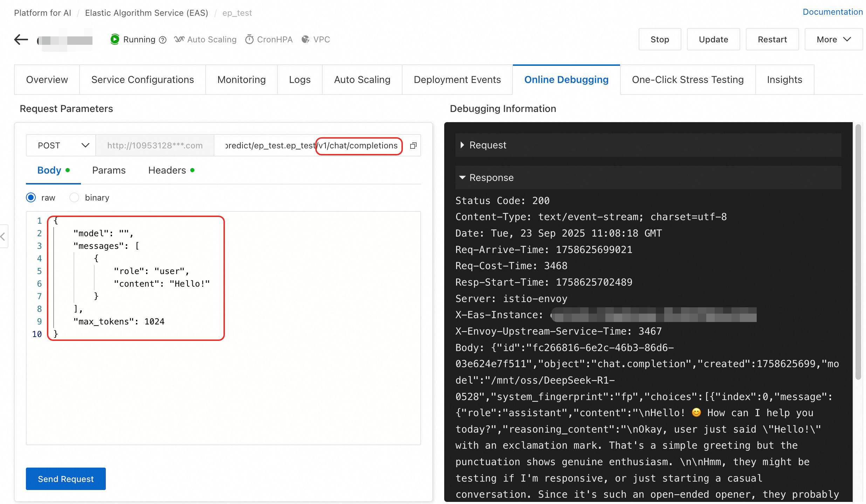The image size is (866, 504).
Task: Open the Documentation link
Action: (x=832, y=12)
